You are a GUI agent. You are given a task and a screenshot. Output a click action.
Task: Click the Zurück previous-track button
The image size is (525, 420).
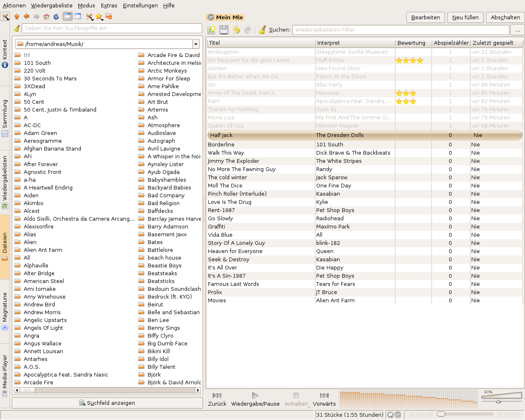217,399
